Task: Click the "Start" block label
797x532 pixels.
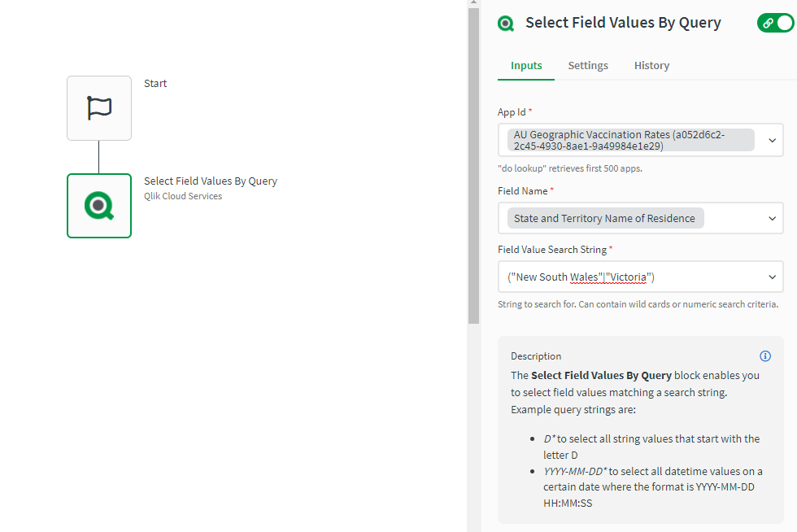Action: pos(155,84)
